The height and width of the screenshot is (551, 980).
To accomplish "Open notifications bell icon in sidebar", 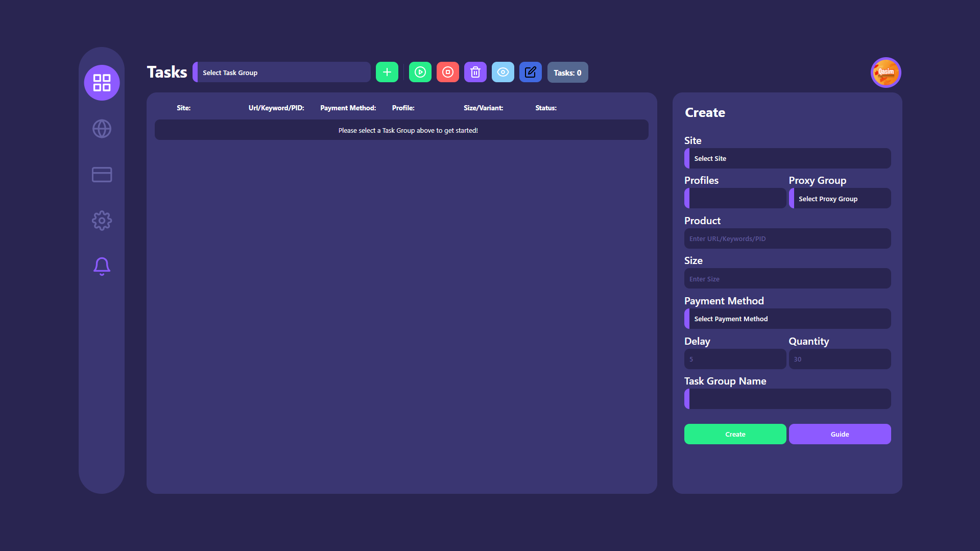I will [102, 266].
